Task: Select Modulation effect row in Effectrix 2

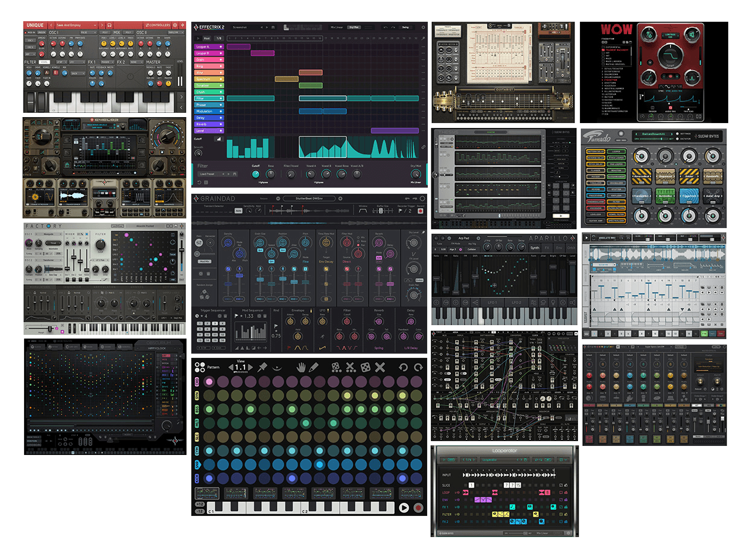Action: (x=209, y=111)
